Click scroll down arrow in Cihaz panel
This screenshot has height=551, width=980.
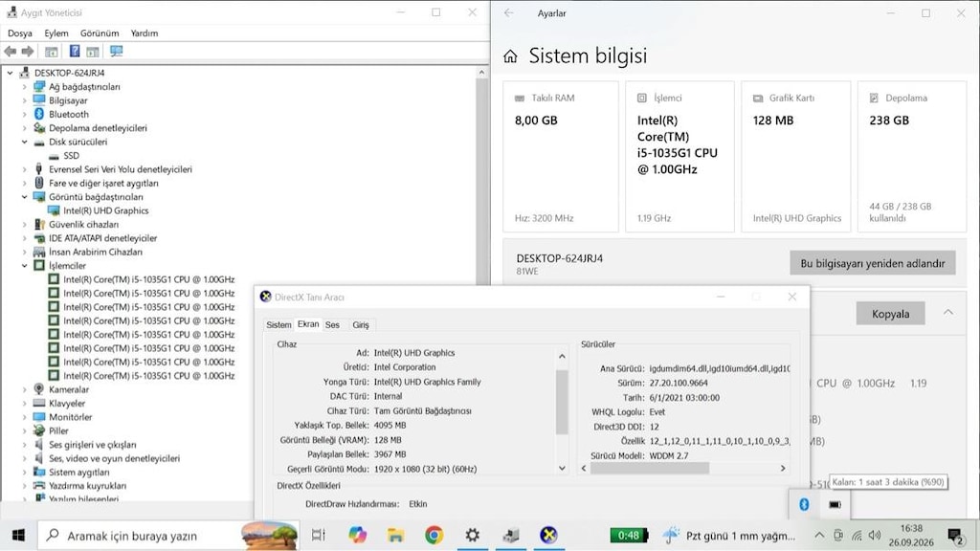pyautogui.click(x=562, y=468)
